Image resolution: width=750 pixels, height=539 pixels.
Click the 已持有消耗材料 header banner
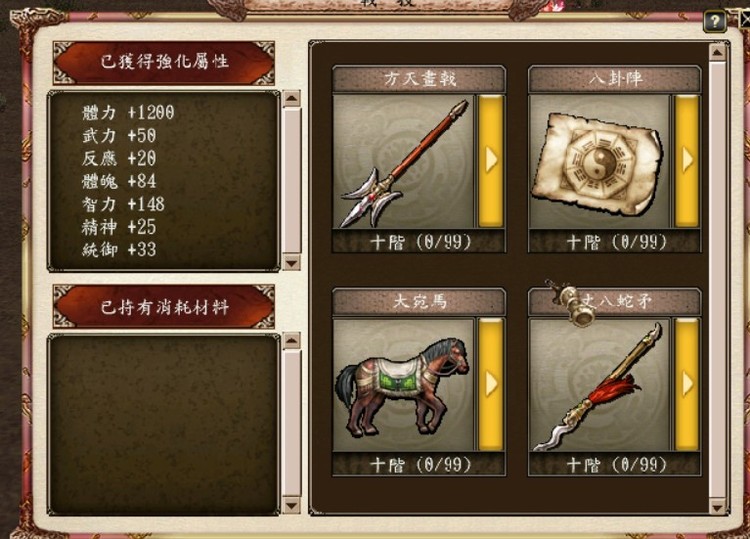coord(164,307)
